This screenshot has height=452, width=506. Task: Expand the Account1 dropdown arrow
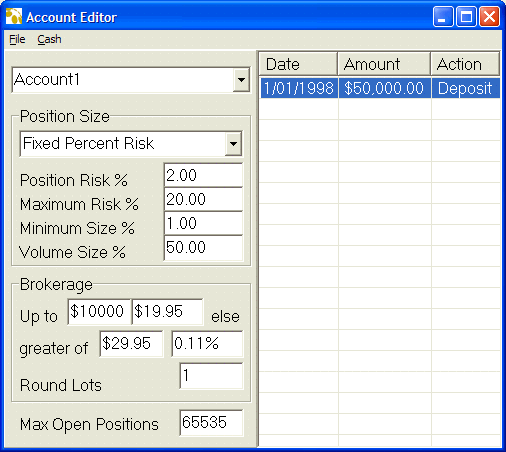click(241, 80)
